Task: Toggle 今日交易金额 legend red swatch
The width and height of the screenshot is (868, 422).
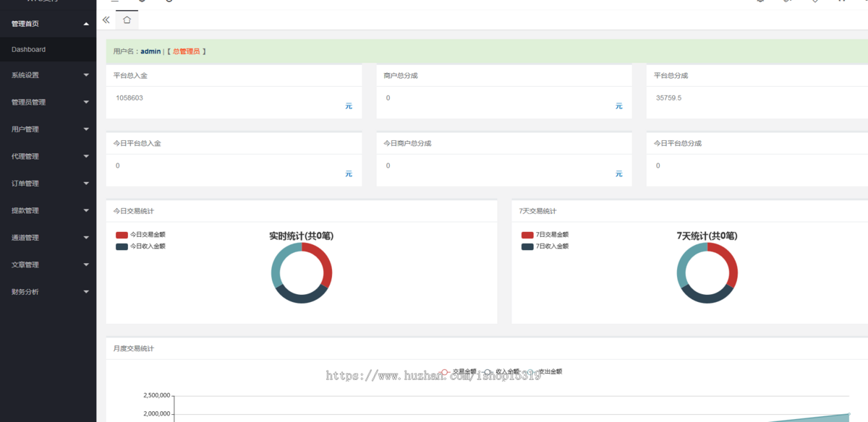Action: pyautogui.click(x=122, y=235)
